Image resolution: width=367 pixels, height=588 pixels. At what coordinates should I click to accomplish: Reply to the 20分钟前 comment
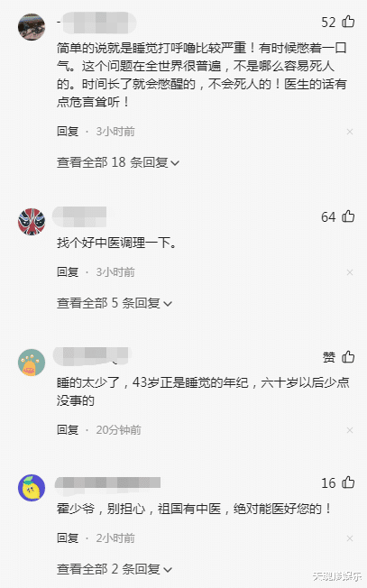pos(68,430)
